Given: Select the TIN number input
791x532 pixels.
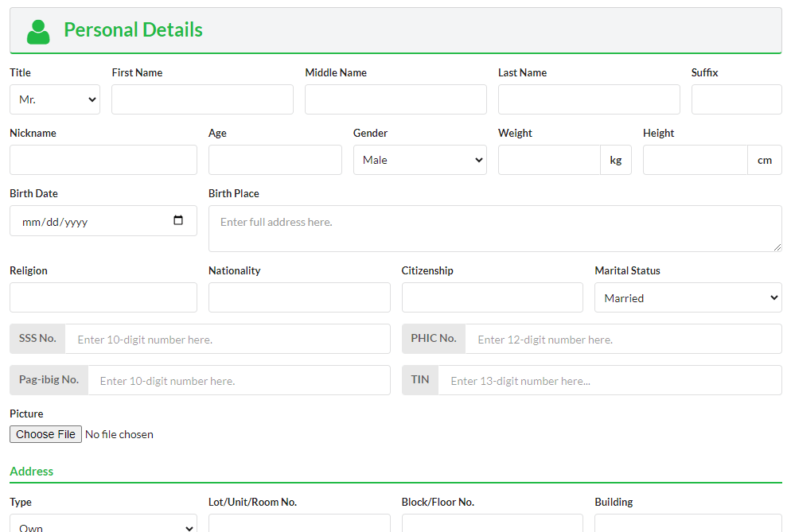Looking at the screenshot, I should 610,380.
